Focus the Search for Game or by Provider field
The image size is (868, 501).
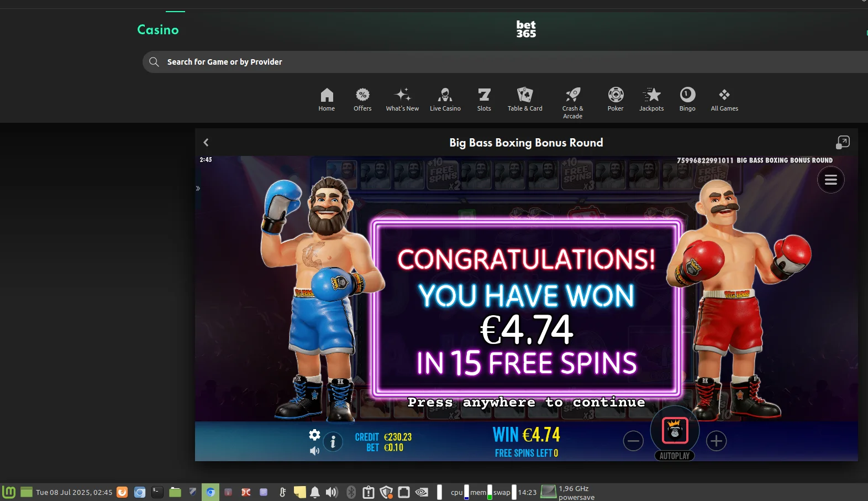coord(505,62)
